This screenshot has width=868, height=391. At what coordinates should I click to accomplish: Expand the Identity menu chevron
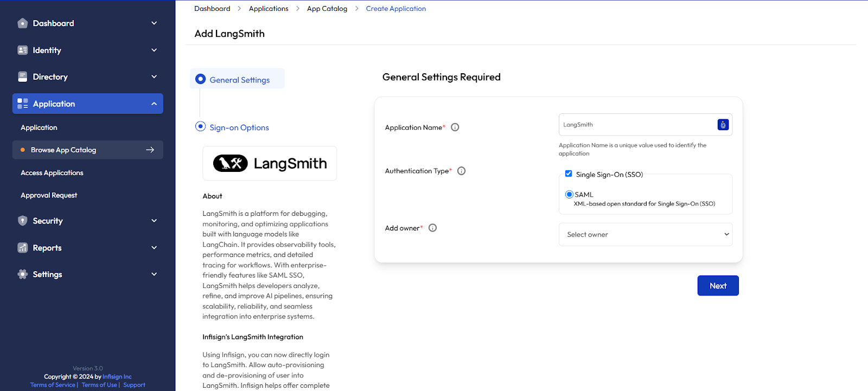tap(154, 50)
